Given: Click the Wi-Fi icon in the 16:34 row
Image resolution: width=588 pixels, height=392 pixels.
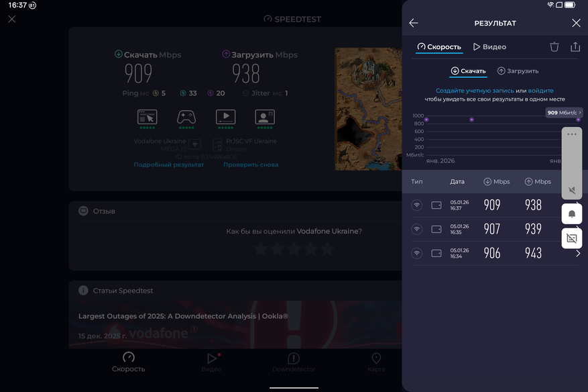Looking at the screenshot, I should tap(416, 254).
